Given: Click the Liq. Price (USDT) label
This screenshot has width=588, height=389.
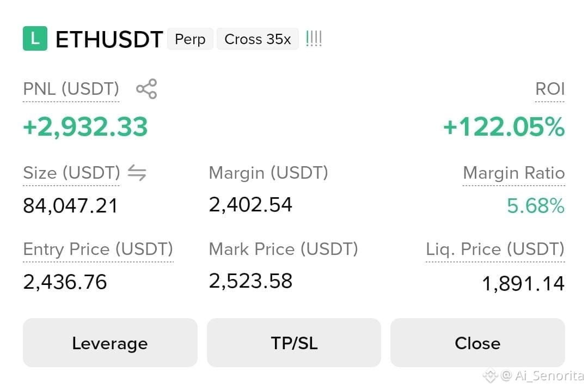Looking at the screenshot, I should click(x=495, y=250).
